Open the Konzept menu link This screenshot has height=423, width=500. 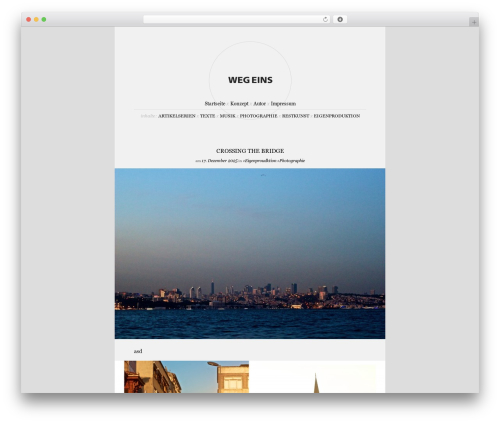(x=239, y=104)
